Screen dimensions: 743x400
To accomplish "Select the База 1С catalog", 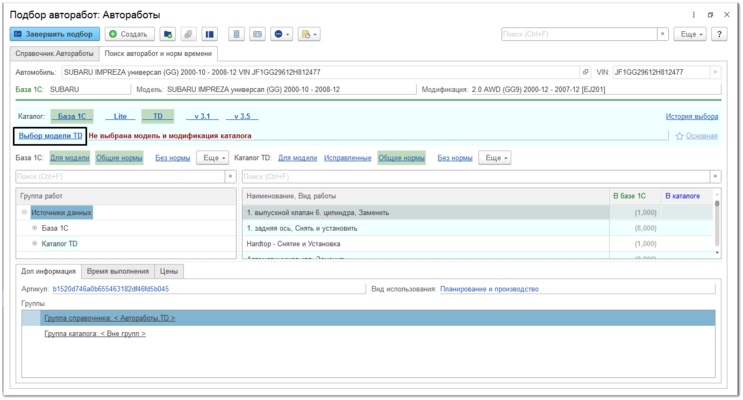I will click(x=72, y=116).
